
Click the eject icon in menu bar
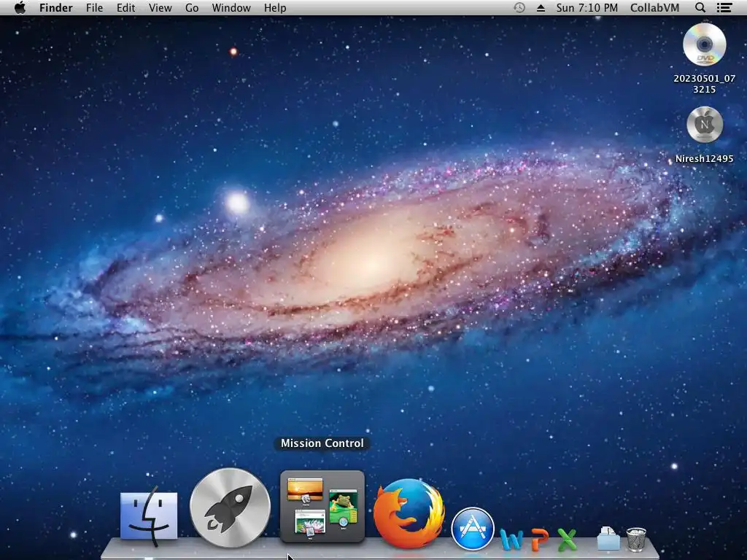coord(541,7)
